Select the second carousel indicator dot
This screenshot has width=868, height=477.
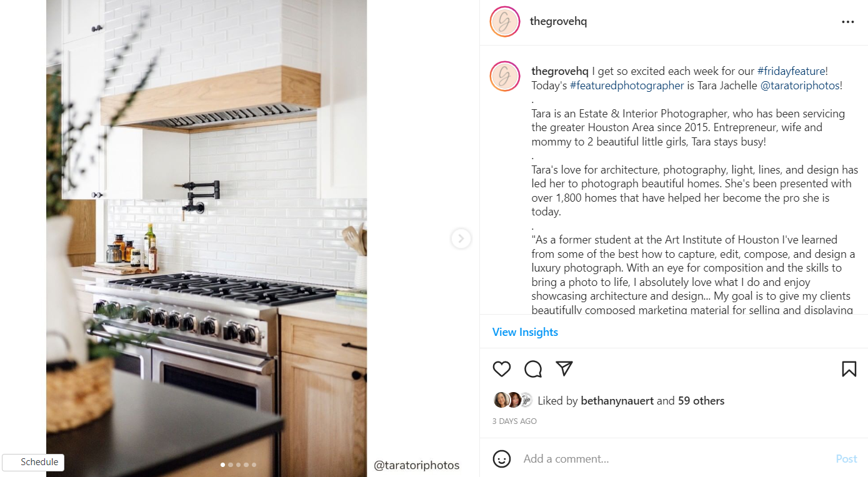coord(231,465)
